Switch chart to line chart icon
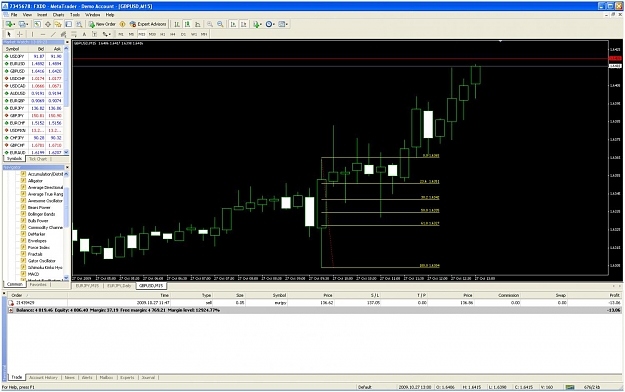 pos(198,24)
